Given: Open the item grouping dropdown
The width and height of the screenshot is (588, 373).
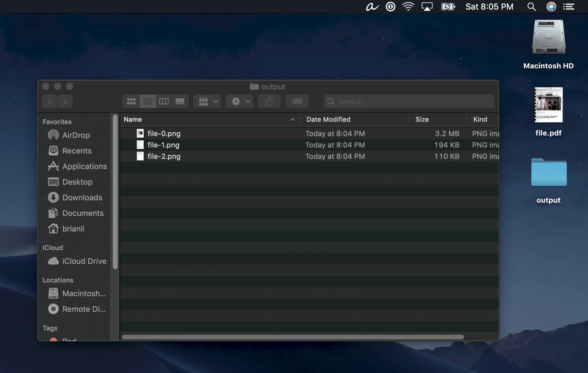Looking at the screenshot, I should tap(207, 101).
